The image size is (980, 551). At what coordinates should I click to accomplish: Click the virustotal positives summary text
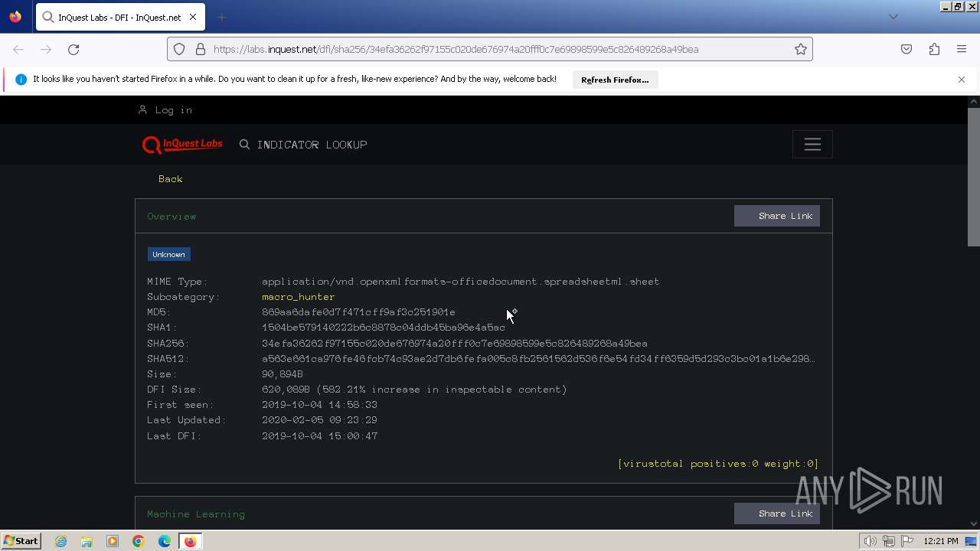coord(718,464)
